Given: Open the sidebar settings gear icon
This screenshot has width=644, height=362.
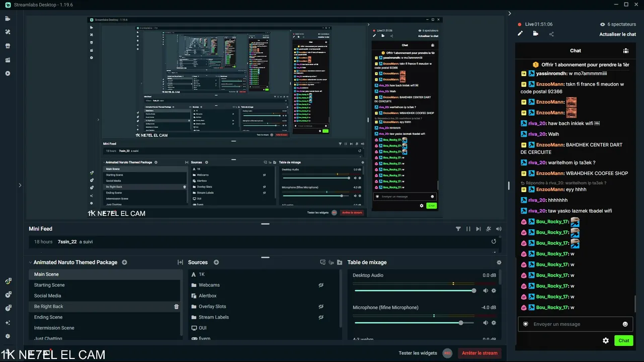Looking at the screenshot, I should [x=8, y=336].
